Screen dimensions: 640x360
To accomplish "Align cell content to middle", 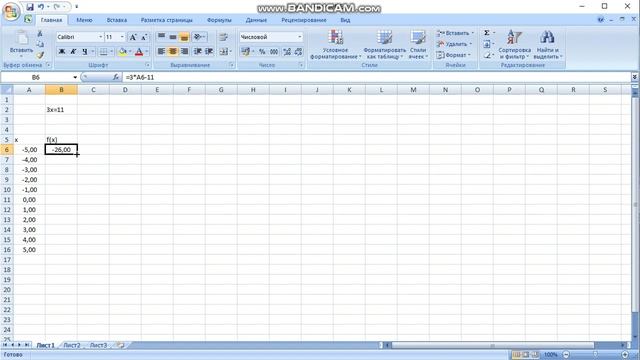I will click(173, 37).
